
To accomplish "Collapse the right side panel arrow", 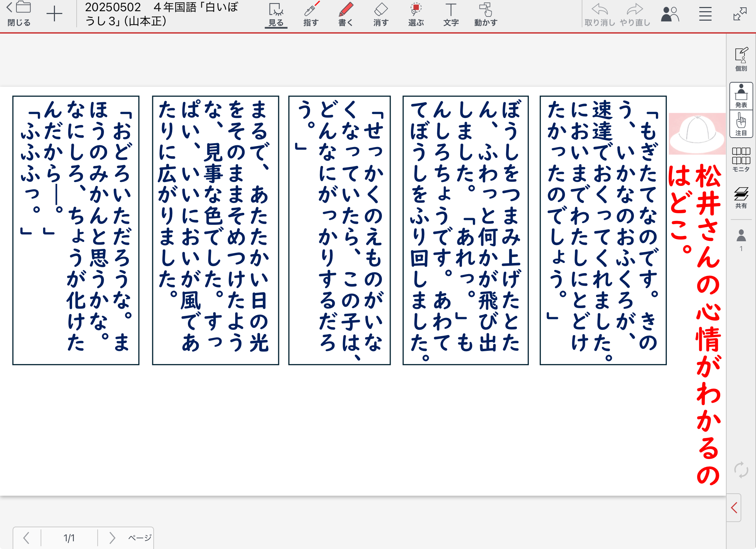I will coord(734,508).
